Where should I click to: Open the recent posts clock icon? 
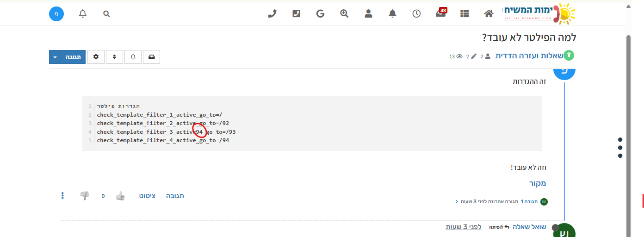(416, 13)
